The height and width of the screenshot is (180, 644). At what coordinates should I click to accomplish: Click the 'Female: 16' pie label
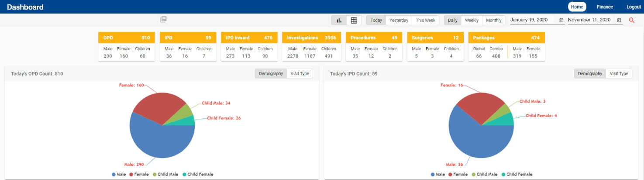tap(452, 85)
